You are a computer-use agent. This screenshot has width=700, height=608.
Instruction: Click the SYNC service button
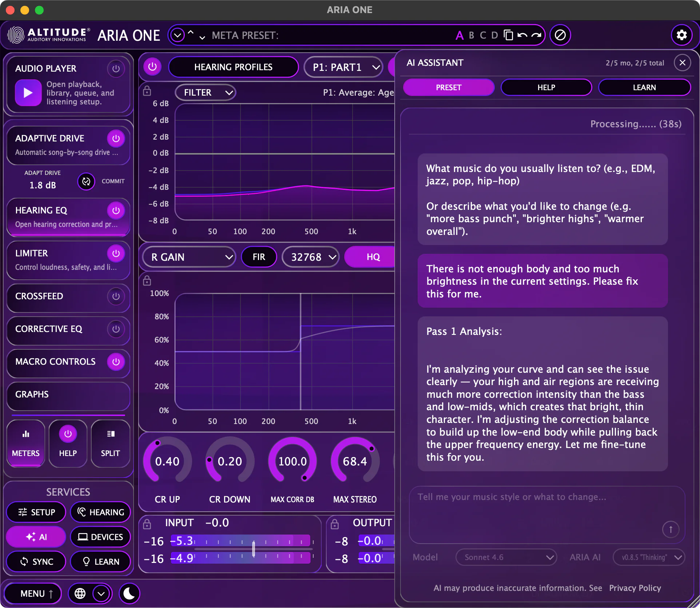(x=36, y=561)
